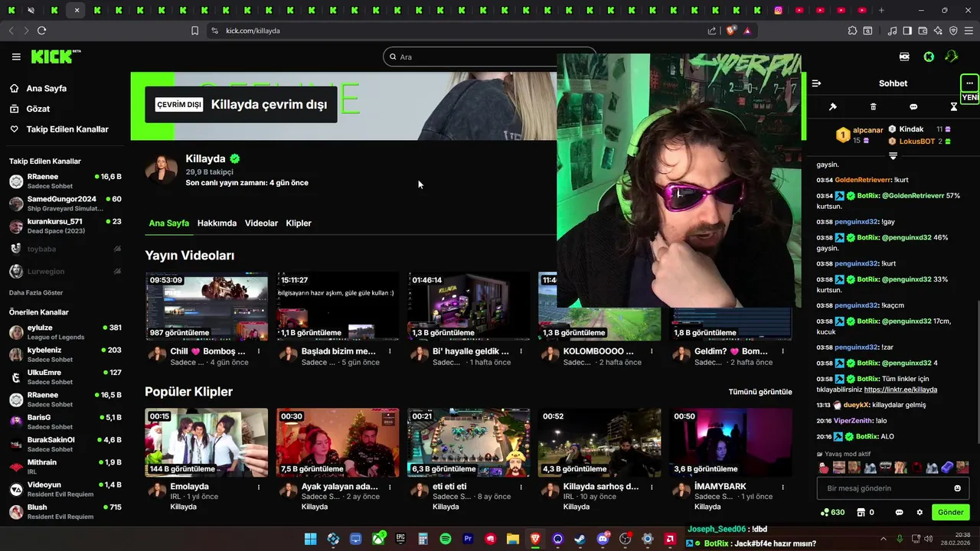The image size is (980, 551).
Task: Open the chat three-dots options menu
Action: click(x=969, y=83)
